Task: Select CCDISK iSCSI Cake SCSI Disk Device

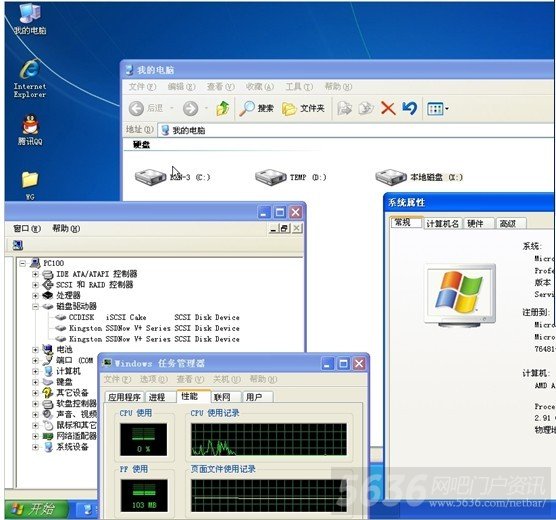Action: coord(148,317)
